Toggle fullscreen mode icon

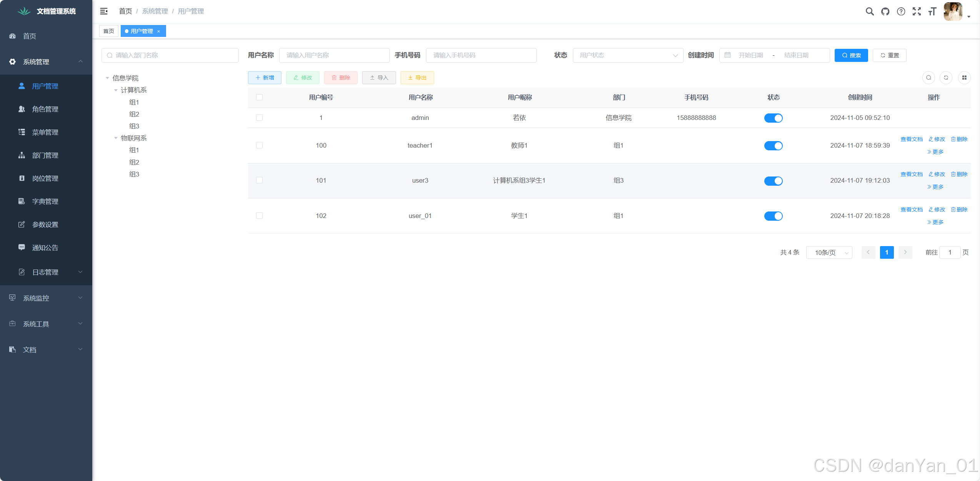tap(917, 12)
